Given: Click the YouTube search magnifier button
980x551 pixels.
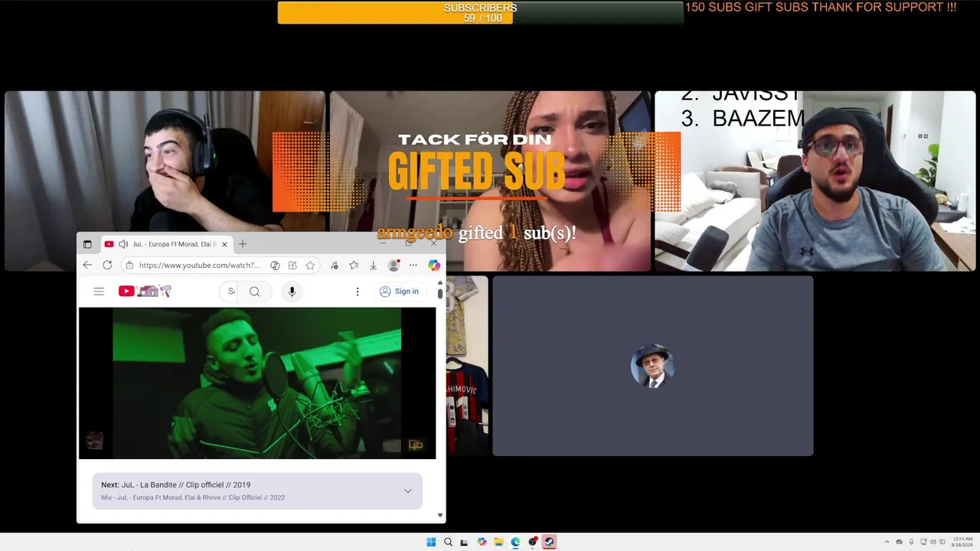Looking at the screenshot, I should 255,292.
